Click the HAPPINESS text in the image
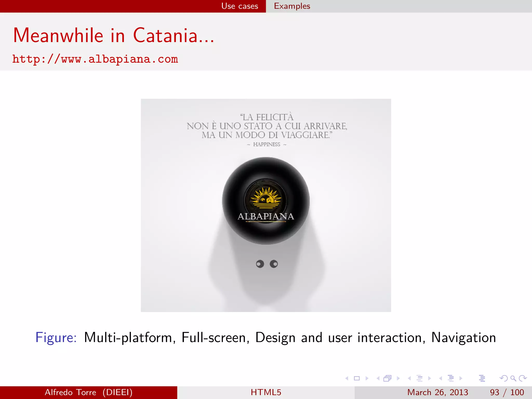Screen dimensions: 532x399 (267, 144)
